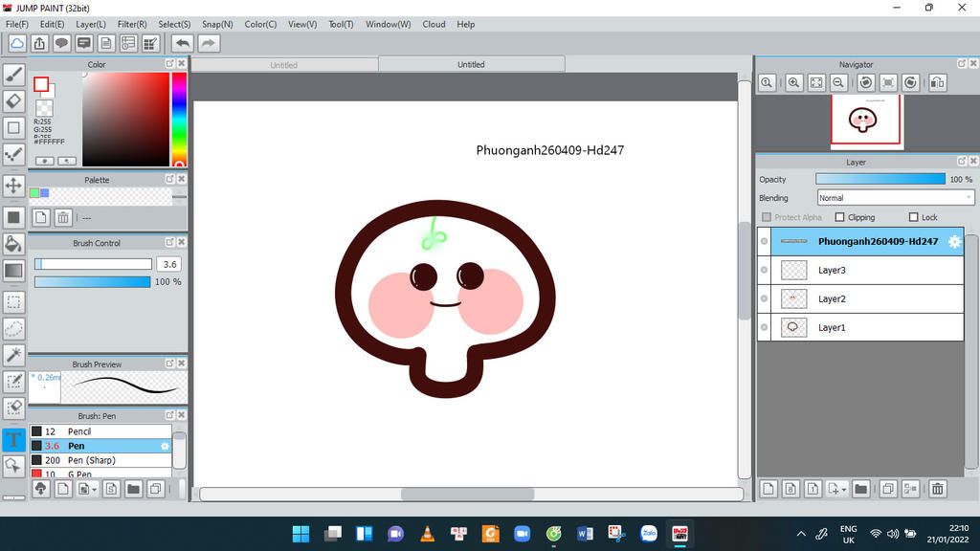Enable the Lock checkbox for layer
Screen dimensions: 980x551
(913, 217)
